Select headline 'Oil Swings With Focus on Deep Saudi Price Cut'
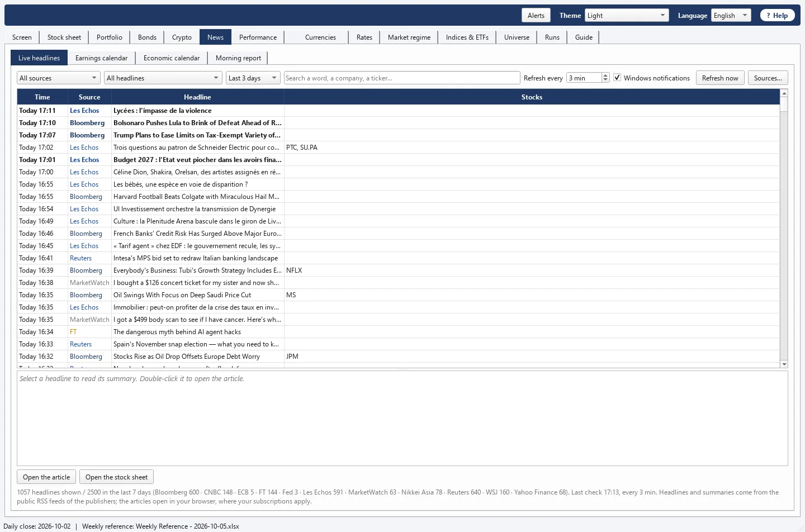The width and height of the screenshot is (805, 532). click(197, 295)
